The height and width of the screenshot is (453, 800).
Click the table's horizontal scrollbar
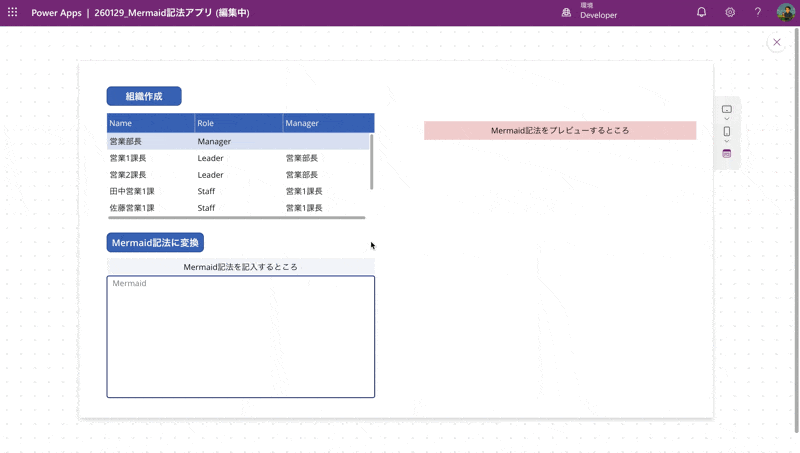(x=236, y=217)
